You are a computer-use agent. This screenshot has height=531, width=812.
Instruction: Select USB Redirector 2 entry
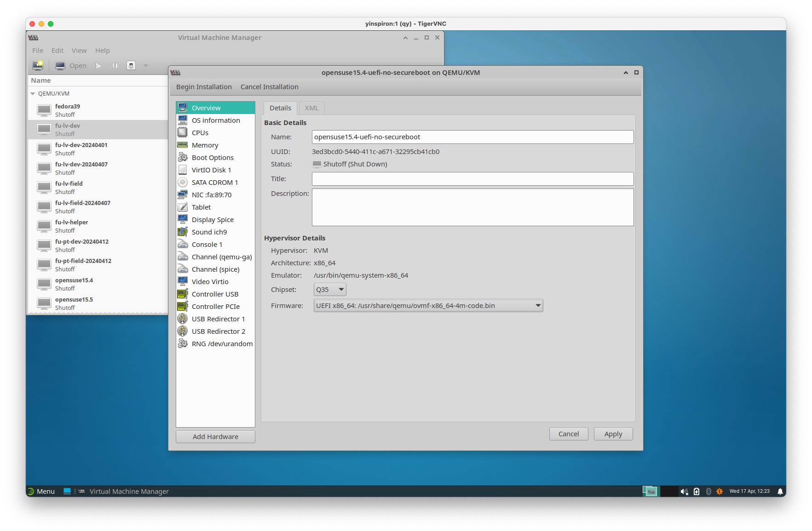tap(215, 331)
